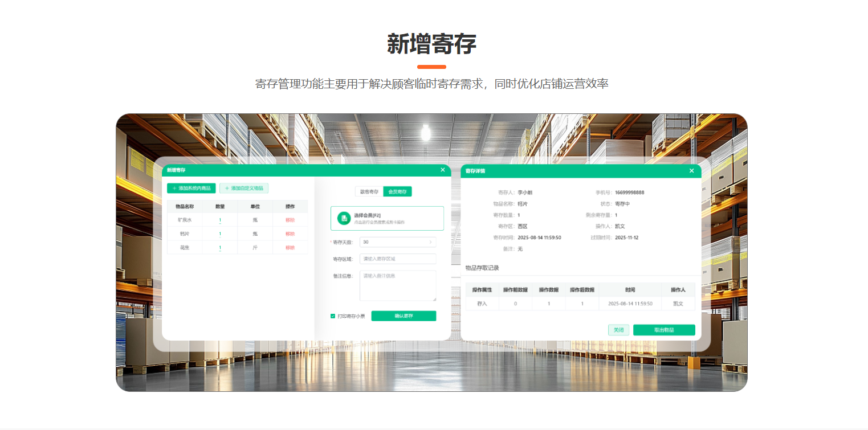Remove 矿泉水 using its 移除 link
This screenshot has width=868, height=430.
pos(289,219)
